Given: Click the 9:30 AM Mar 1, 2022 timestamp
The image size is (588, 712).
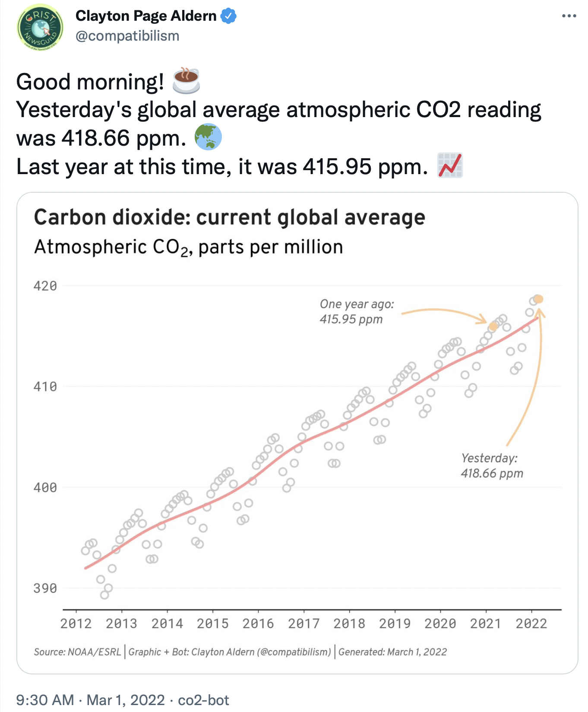Looking at the screenshot, I should [x=90, y=700].
